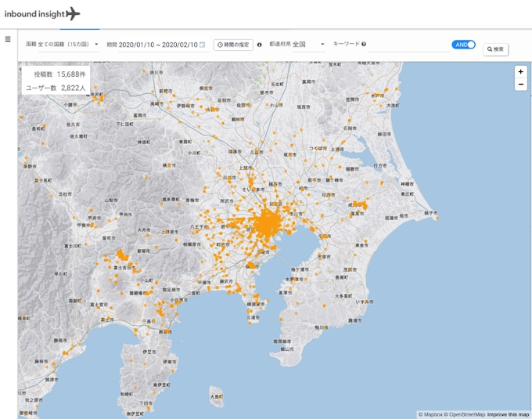Toggle the AND keyword switch

(463, 45)
